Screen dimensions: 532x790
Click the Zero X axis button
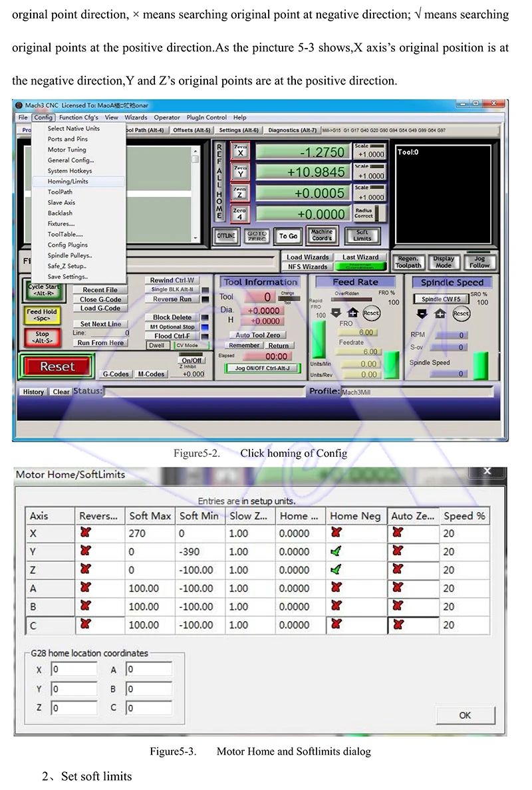[240, 151]
